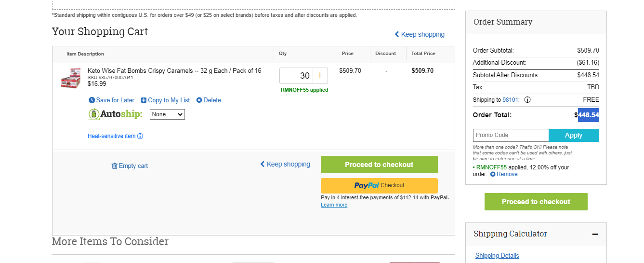Check out with PayPal
Screen dimensions: 644x263
click(379, 185)
